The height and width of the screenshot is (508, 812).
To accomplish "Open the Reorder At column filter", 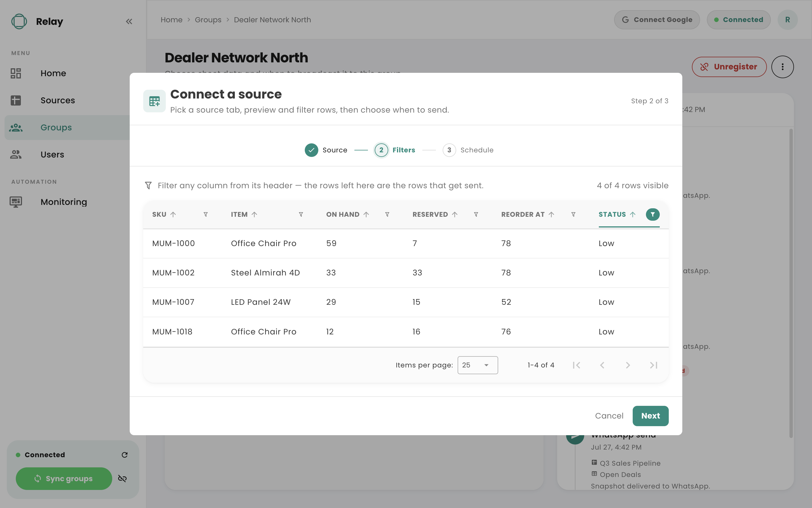I will point(573,214).
